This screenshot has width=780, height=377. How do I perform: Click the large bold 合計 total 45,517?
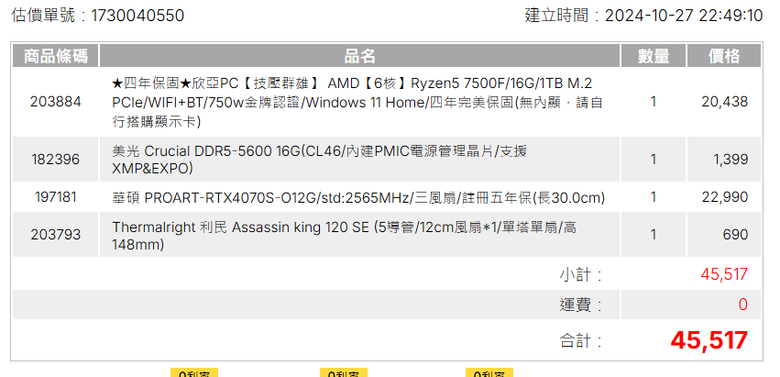[709, 341]
